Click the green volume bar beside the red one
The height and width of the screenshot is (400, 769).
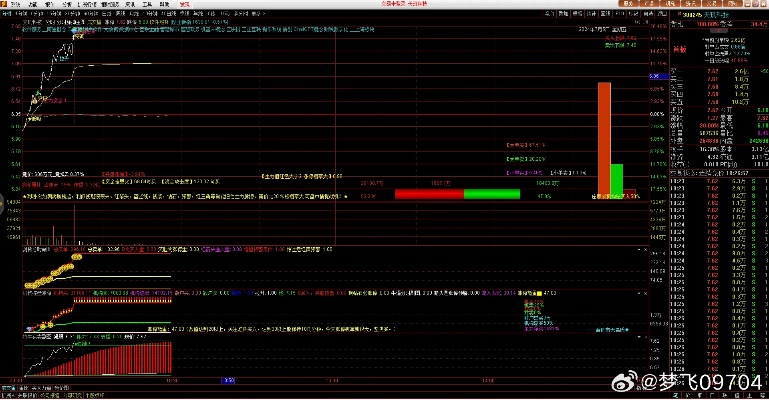tap(617, 178)
